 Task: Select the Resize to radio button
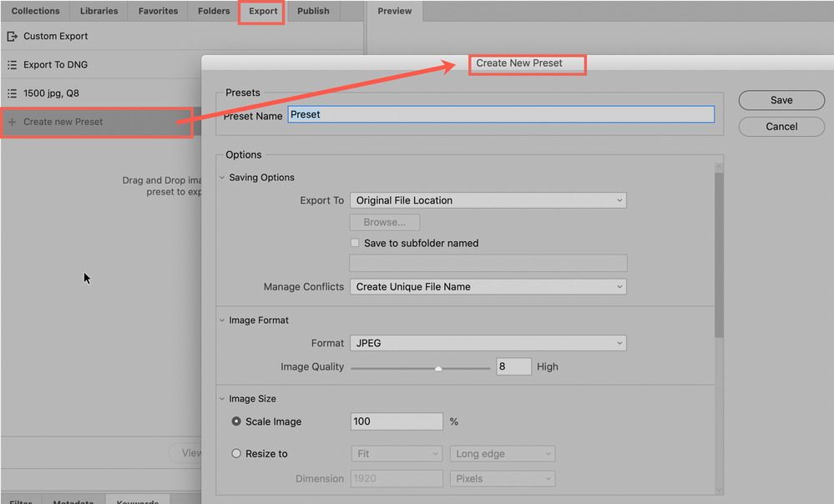coord(236,453)
